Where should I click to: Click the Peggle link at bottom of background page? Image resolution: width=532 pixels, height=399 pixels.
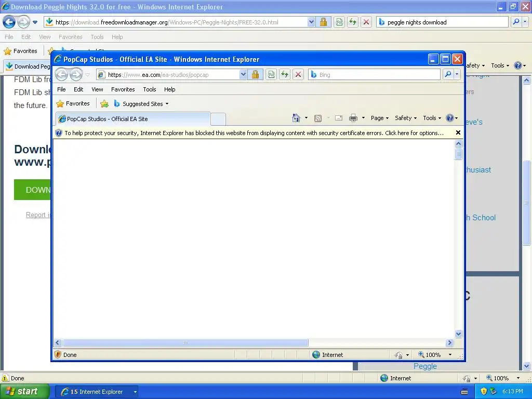pos(425,366)
